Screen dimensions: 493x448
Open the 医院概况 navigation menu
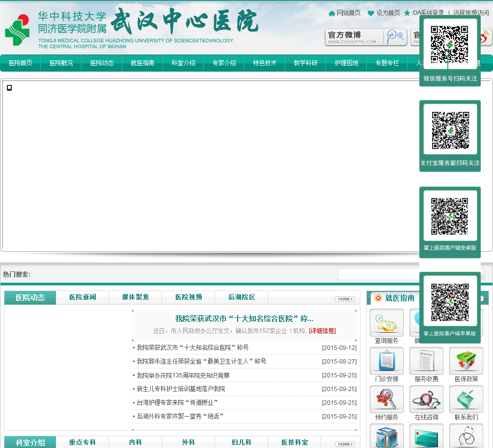61,63
